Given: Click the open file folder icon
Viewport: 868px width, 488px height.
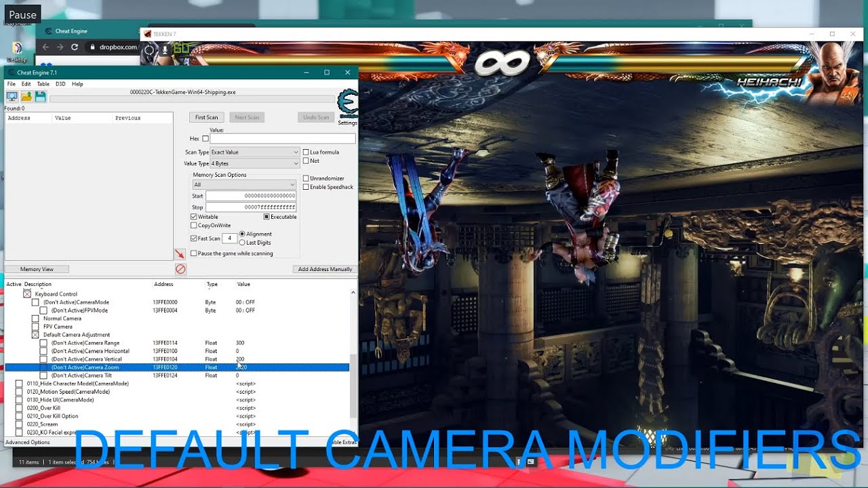Looking at the screenshot, I should coord(26,97).
